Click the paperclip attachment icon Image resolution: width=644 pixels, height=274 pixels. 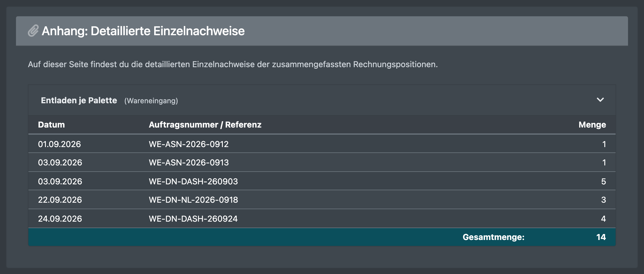click(33, 31)
